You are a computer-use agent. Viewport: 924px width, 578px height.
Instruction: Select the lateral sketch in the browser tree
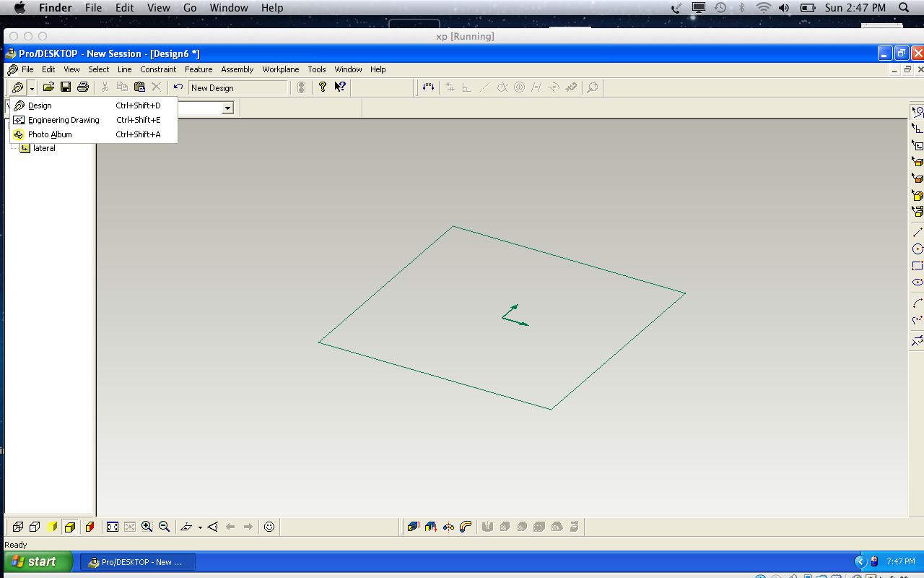(x=44, y=148)
